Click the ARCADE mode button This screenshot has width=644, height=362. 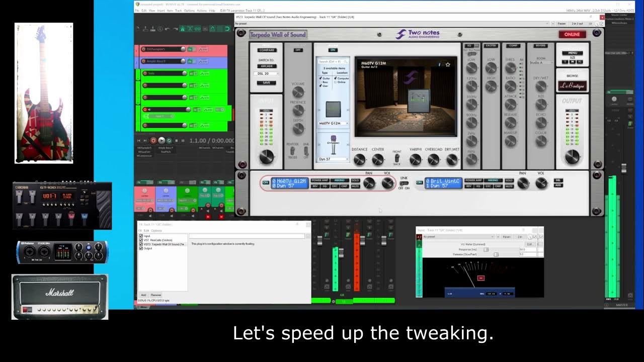pos(266,66)
